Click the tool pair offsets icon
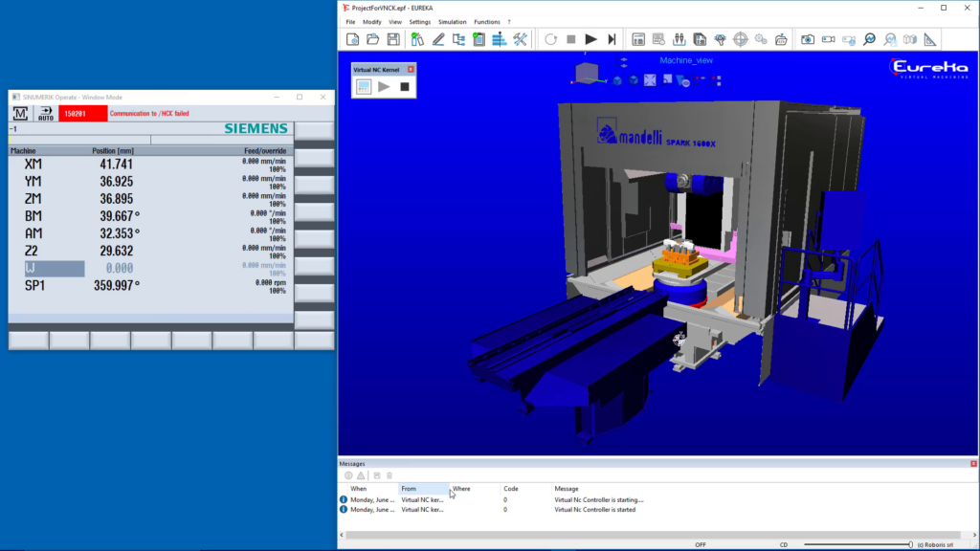Image resolution: width=980 pixels, height=551 pixels. pos(679,39)
